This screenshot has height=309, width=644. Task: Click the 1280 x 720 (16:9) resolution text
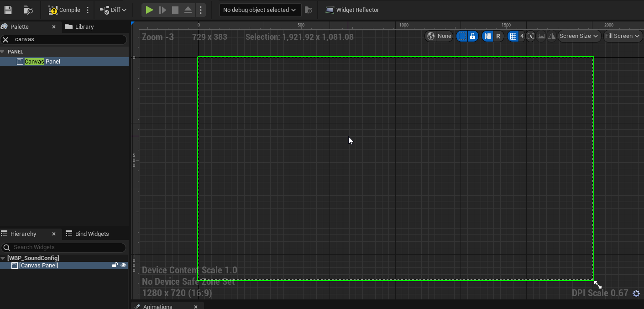177,293
